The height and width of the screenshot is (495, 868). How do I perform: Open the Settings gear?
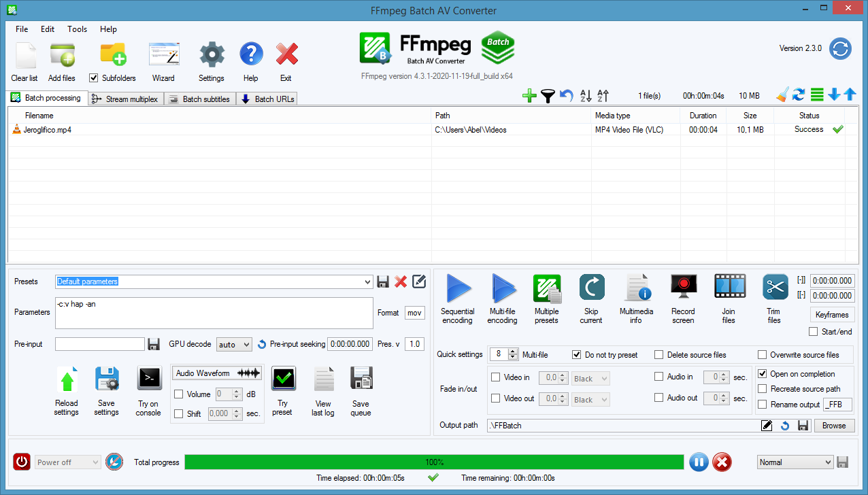point(212,54)
